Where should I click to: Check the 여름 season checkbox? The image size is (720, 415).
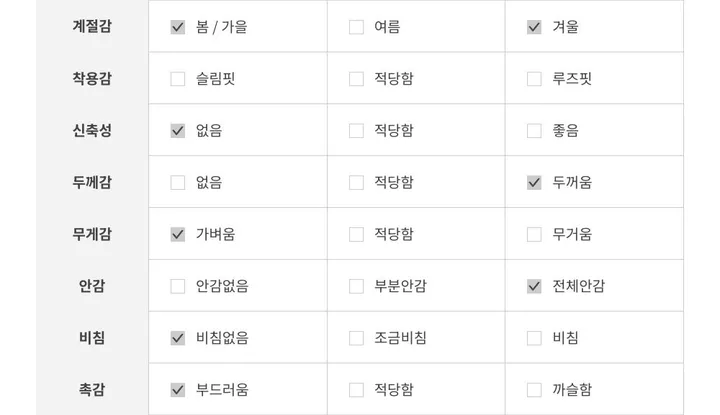356,27
